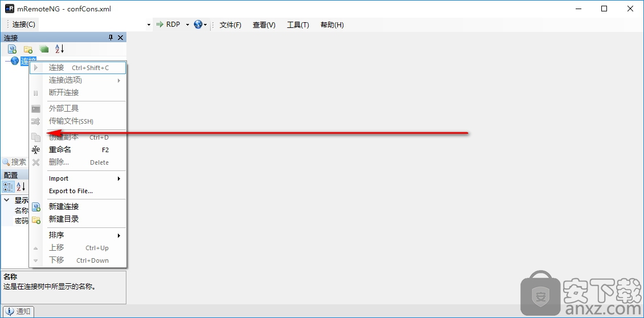Open the 连接(C) toolbar menu

pos(24,25)
